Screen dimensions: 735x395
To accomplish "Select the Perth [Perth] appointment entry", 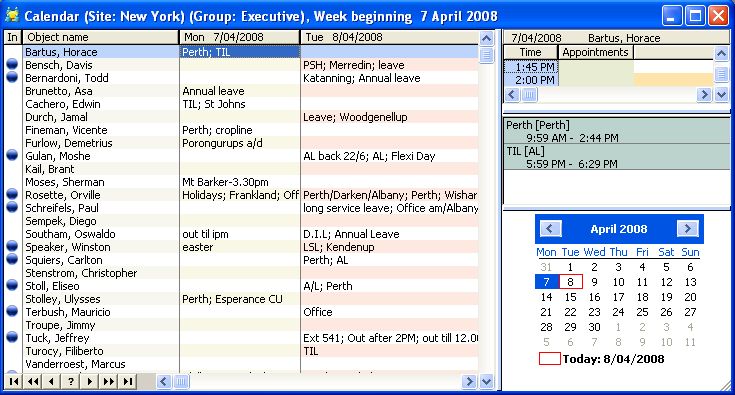I will point(616,131).
